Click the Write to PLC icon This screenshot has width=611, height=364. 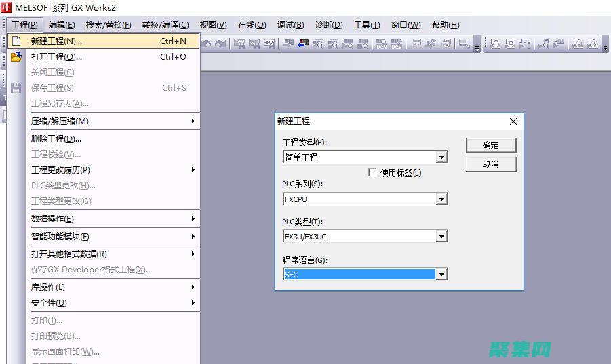coord(288,43)
